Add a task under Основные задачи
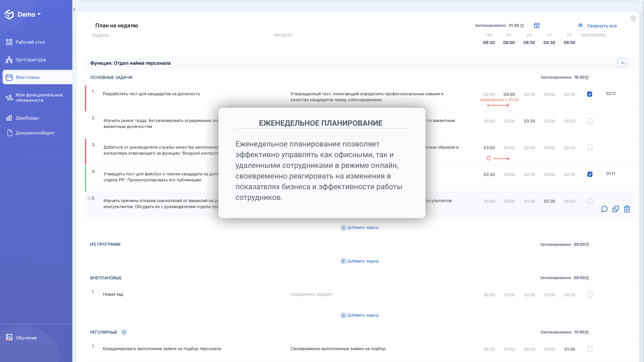The width and height of the screenshot is (644, 362). pos(360,228)
